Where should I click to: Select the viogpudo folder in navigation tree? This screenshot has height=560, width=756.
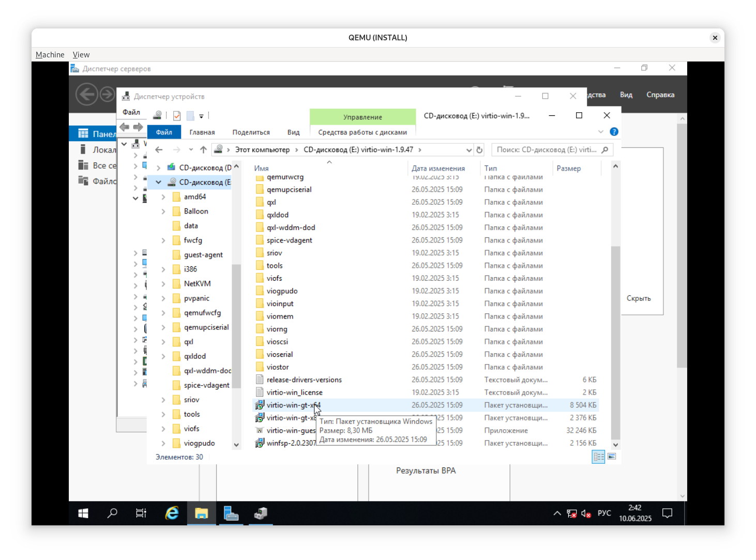(x=200, y=443)
